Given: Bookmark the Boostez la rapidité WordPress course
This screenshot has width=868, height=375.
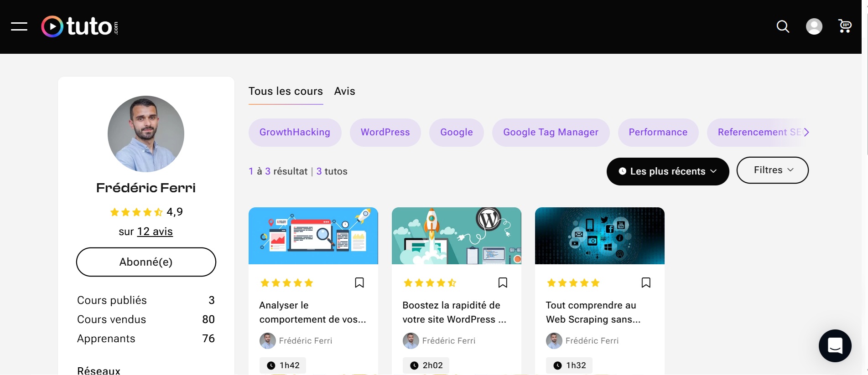Looking at the screenshot, I should [503, 283].
